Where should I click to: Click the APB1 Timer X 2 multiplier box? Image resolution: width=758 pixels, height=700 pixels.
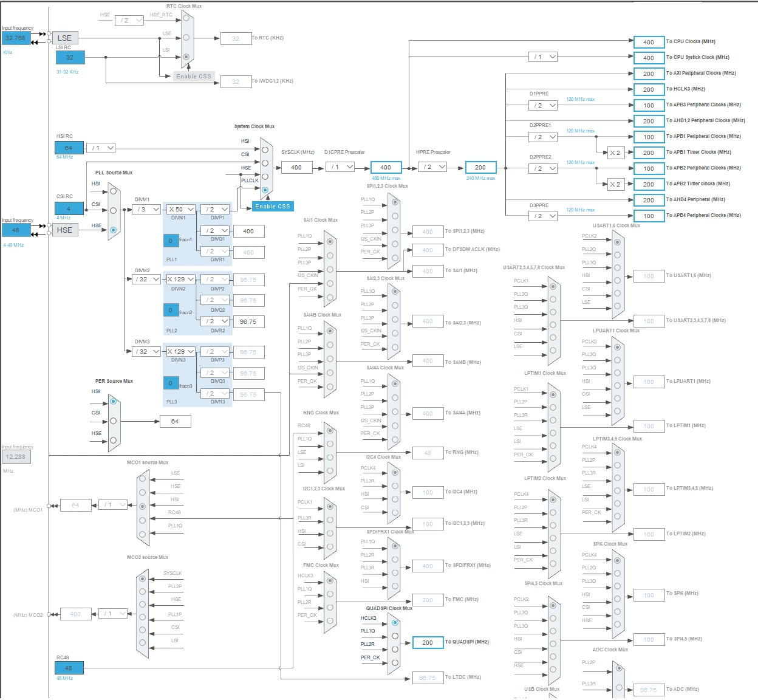(615, 153)
